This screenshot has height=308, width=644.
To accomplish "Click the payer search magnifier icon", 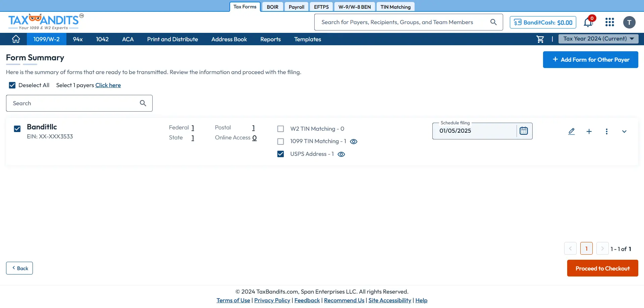I will [143, 103].
